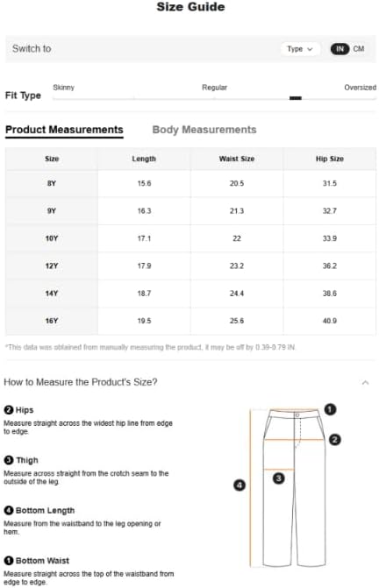Click the Hips numbered bullet icon
Viewport: 379px width, 588px height.
pyautogui.click(x=9, y=410)
